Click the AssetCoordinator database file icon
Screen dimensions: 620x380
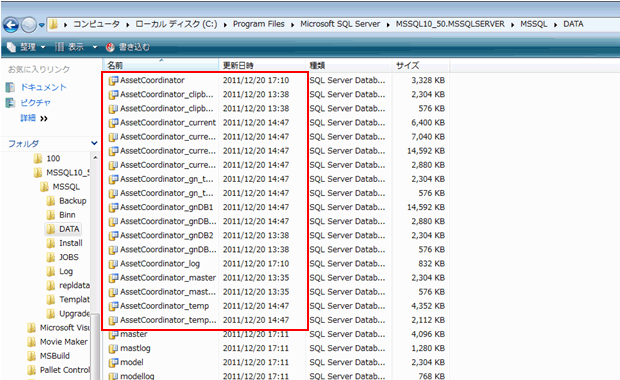tap(113, 80)
